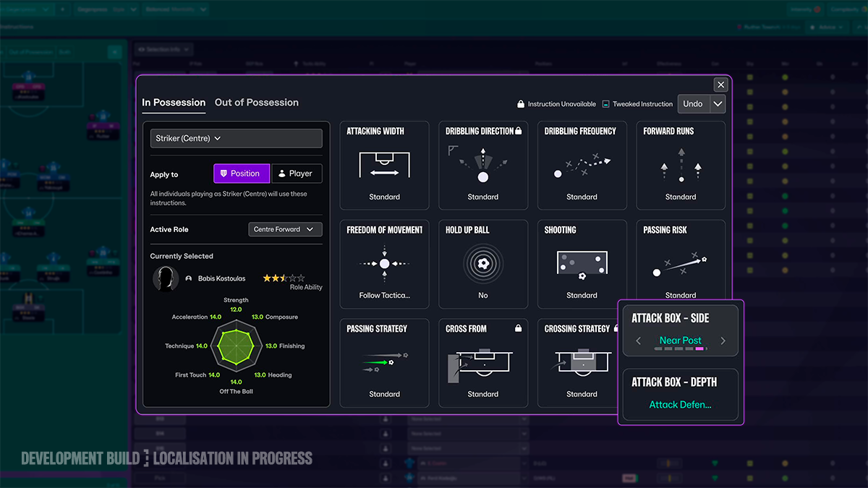Open the Centre Forward active role dropdown
This screenshot has height=488, width=868.
(285, 229)
